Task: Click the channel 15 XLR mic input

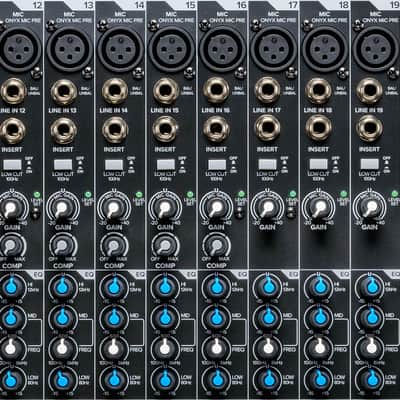Action: [x=171, y=49]
